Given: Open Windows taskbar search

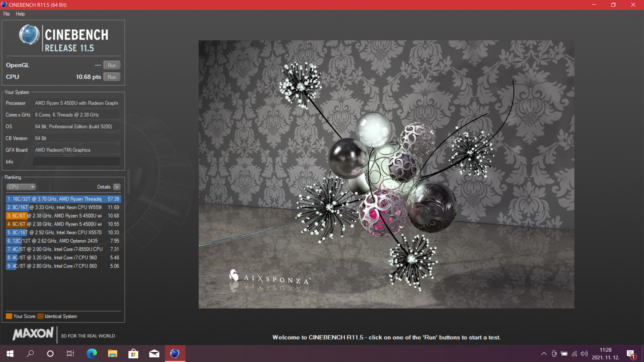Looking at the screenshot, I should click(x=30, y=354).
